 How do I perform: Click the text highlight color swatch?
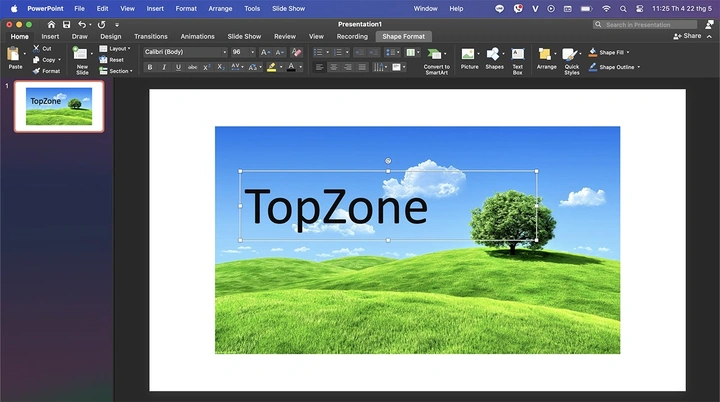coord(271,67)
